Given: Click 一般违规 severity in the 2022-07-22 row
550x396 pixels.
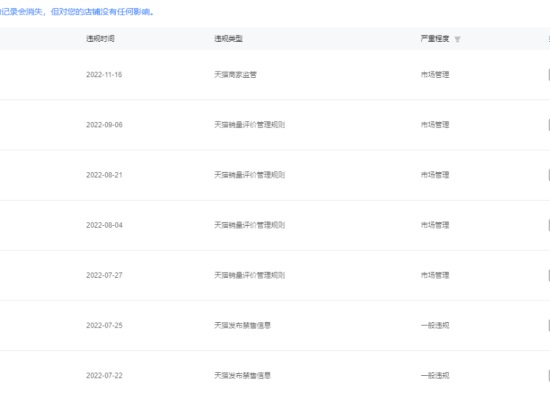Looking at the screenshot, I should [435, 376].
